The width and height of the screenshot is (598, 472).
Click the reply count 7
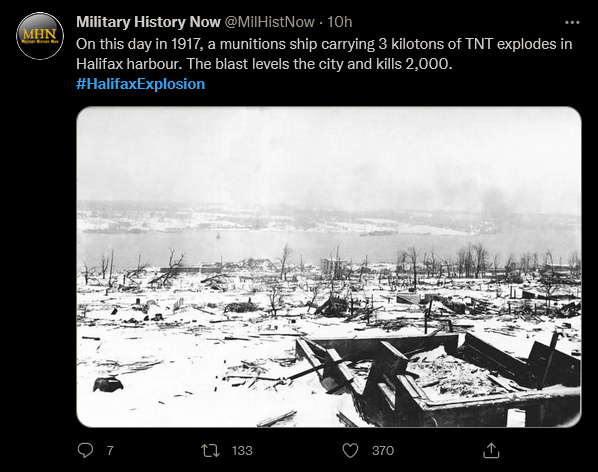tap(110, 451)
